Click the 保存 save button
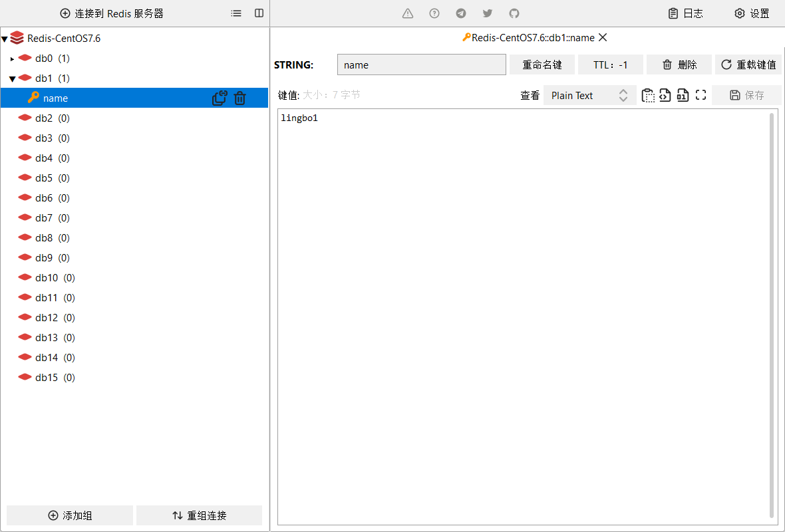This screenshot has width=785, height=532. pyautogui.click(x=746, y=95)
